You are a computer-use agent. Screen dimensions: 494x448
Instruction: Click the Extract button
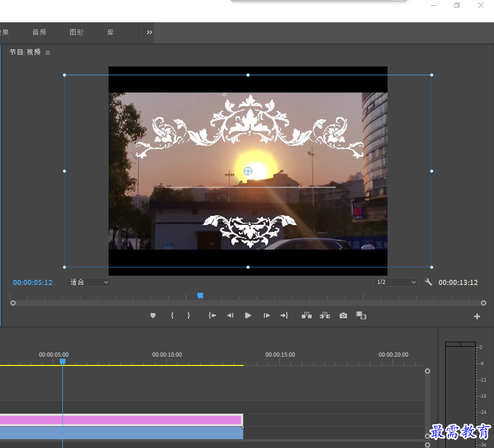click(x=325, y=316)
